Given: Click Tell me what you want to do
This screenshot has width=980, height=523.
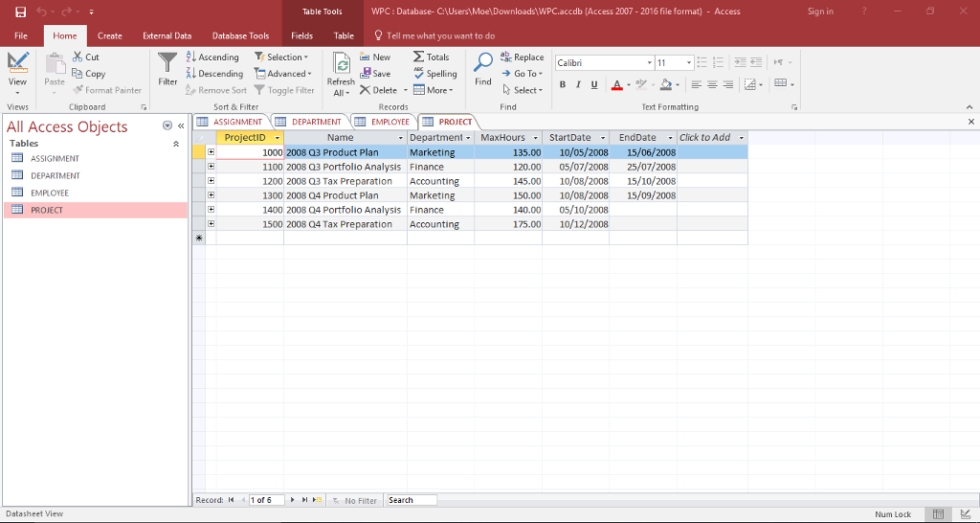Looking at the screenshot, I should tap(434, 35).
